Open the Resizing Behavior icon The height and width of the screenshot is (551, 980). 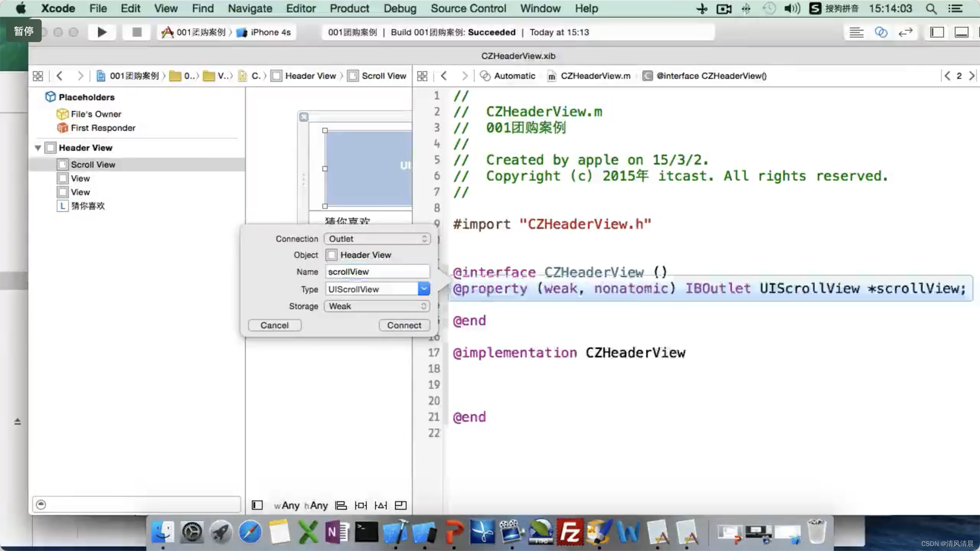[x=400, y=505]
